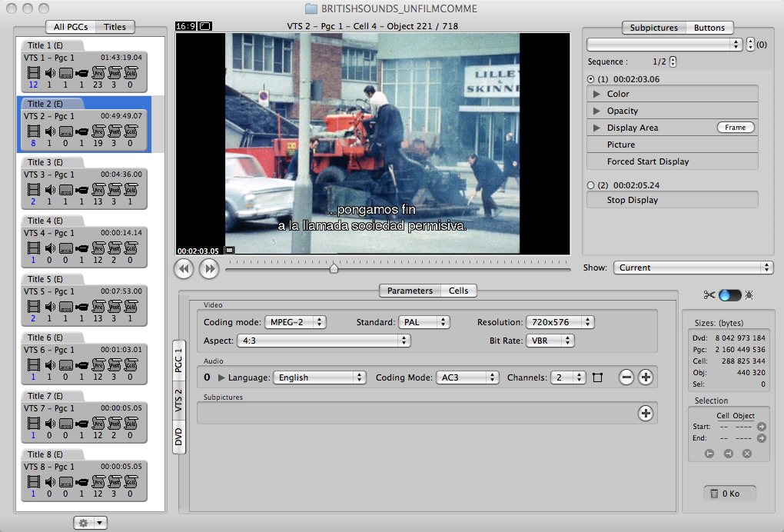Click the trash icon button showing 0 Ko

tap(729, 494)
